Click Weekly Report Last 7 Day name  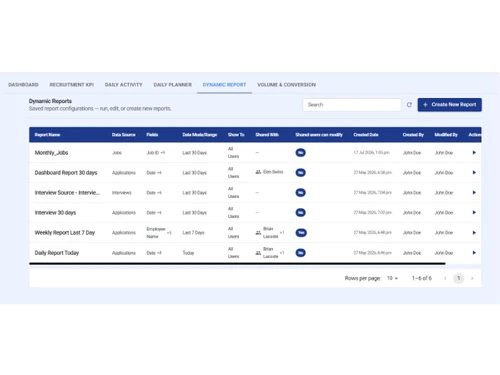(x=65, y=233)
